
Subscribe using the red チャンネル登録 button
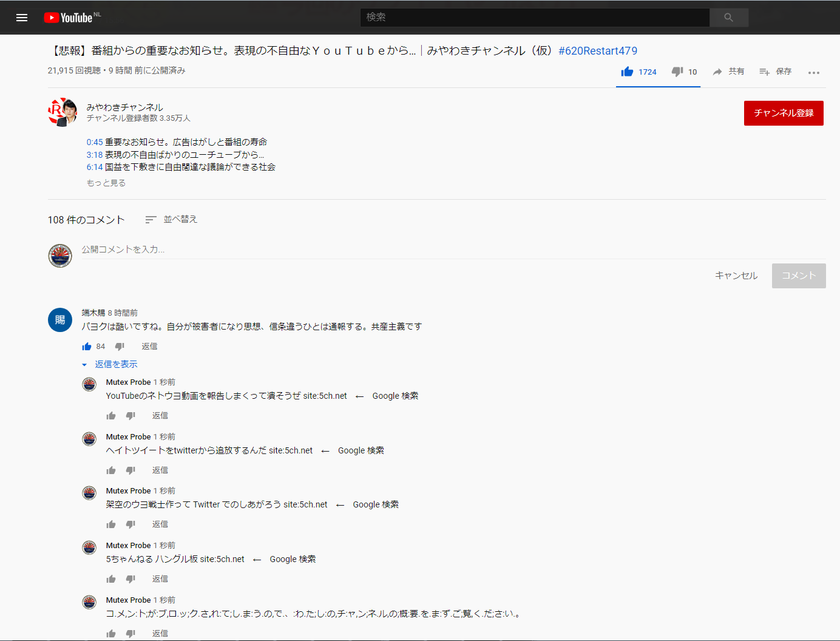coord(783,113)
